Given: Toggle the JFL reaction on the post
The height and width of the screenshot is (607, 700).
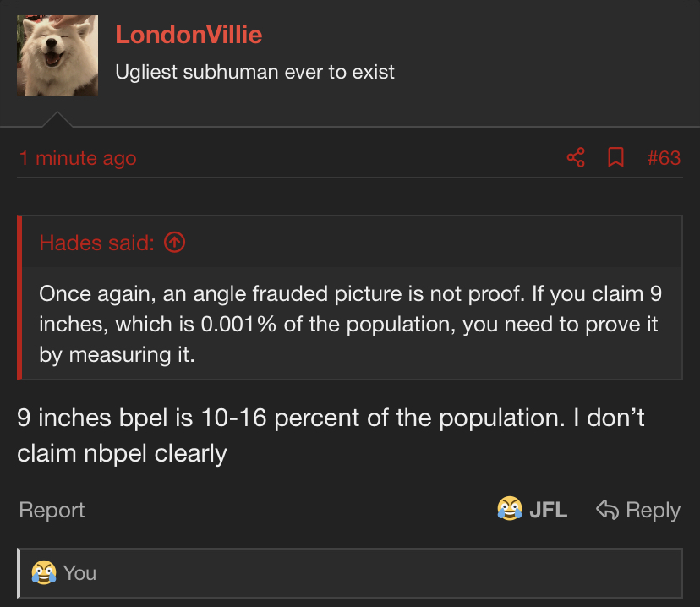Looking at the screenshot, I should click(x=532, y=509).
